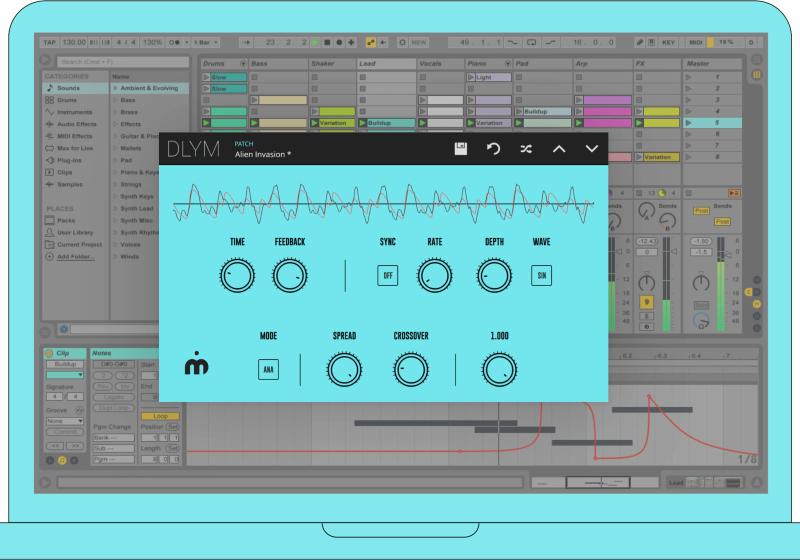Toggle the WAVE shape button showing SIN
The width and height of the screenshot is (800, 560).
[540, 276]
